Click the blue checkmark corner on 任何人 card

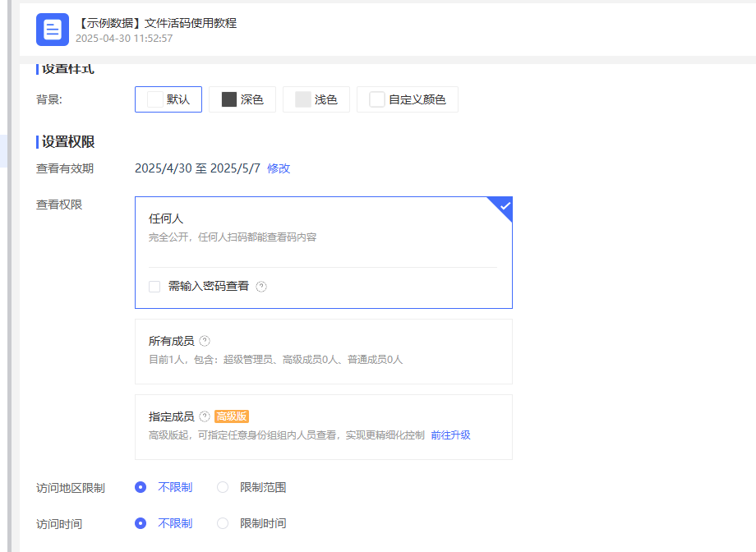504,206
